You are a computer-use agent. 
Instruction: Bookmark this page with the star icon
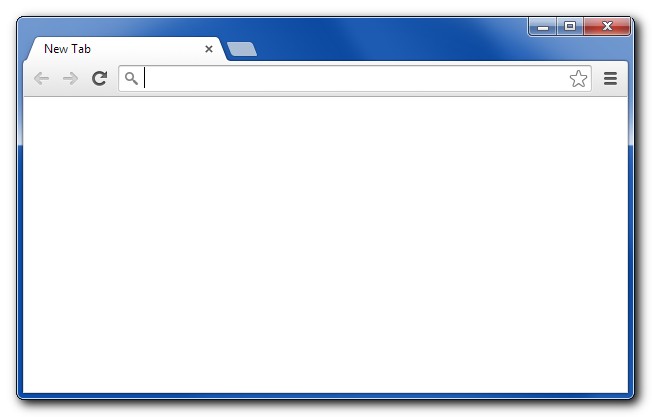click(x=578, y=79)
